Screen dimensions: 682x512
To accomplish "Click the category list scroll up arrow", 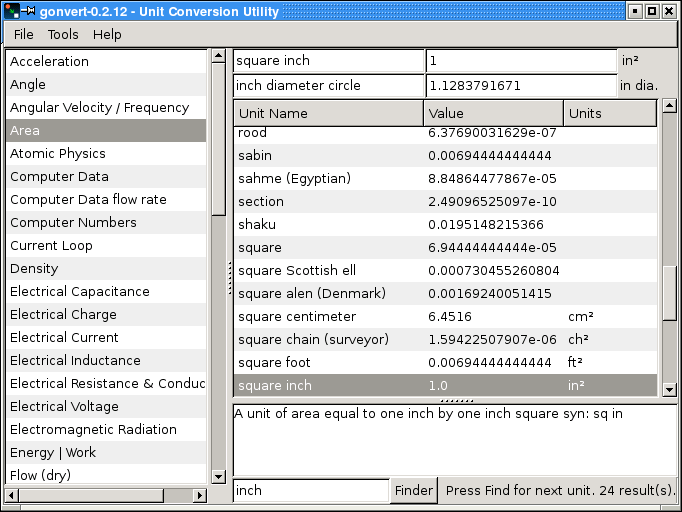I will 218,56.
